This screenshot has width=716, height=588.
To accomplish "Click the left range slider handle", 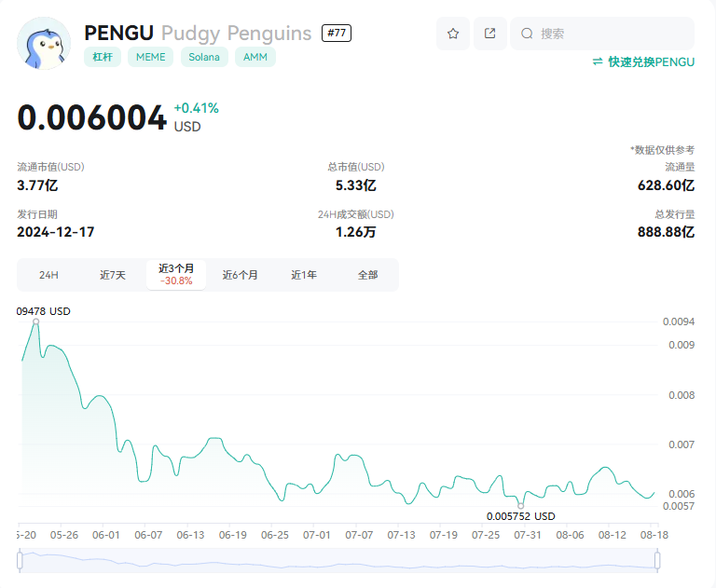I will point(20,561).
